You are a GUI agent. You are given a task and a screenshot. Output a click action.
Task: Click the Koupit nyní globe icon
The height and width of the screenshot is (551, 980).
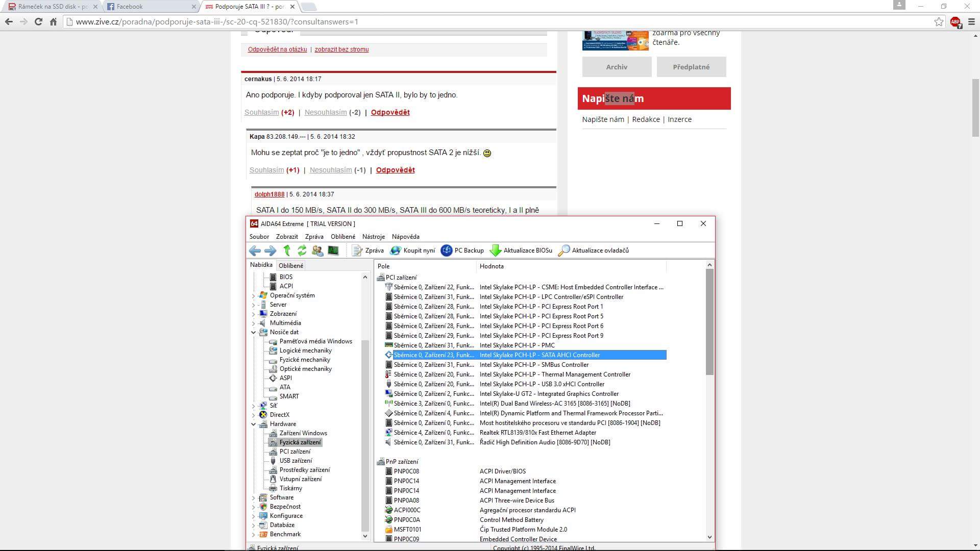click(x=396, y=251)
